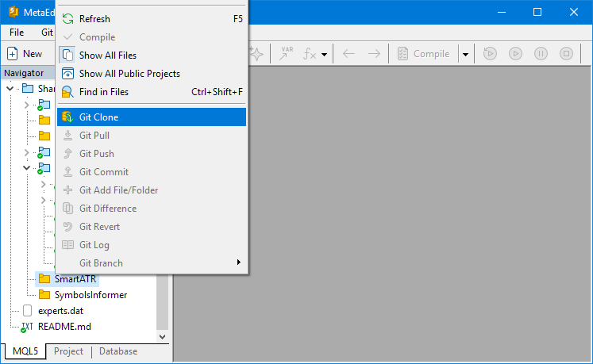Click the Git Clone coin icon
This screenshot has height=364, width=593.
point(67,117)
